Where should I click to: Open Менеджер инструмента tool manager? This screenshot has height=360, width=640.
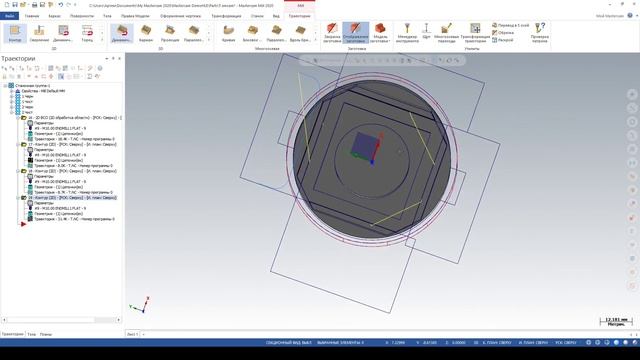(407, 33)
